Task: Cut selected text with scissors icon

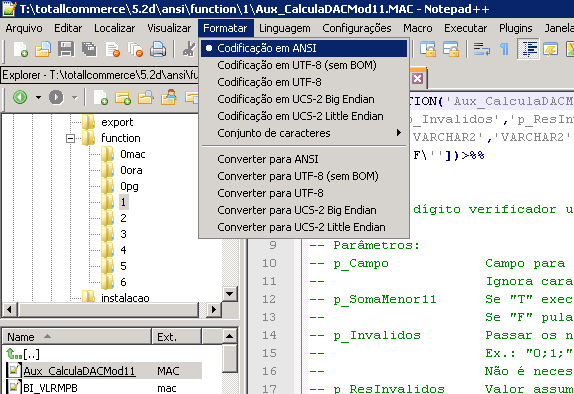Action: (x=189, y=49)
